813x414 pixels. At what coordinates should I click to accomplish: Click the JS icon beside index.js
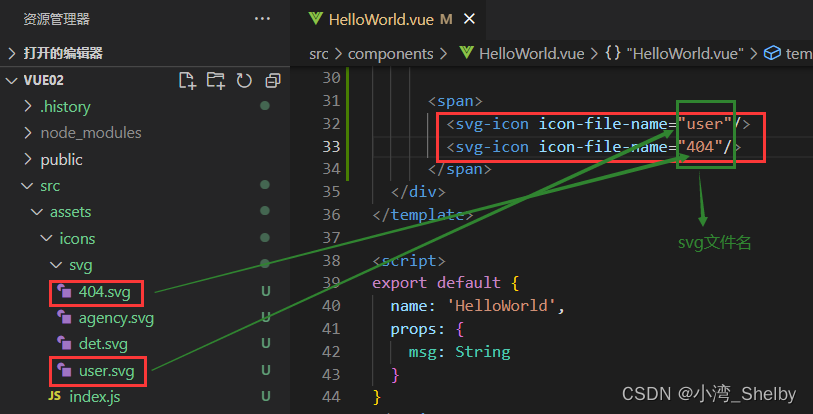(x=55, y=397)
